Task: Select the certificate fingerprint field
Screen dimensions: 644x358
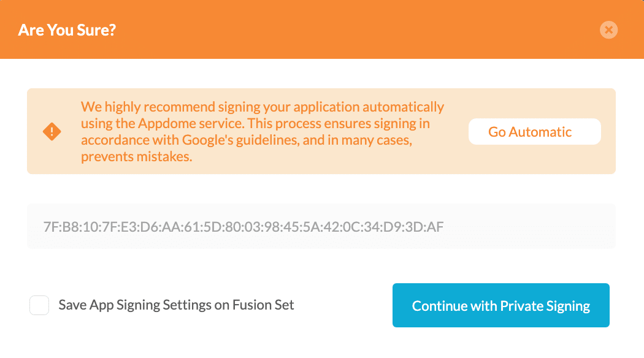Action: pyautogui.click(x=321, y=226)
